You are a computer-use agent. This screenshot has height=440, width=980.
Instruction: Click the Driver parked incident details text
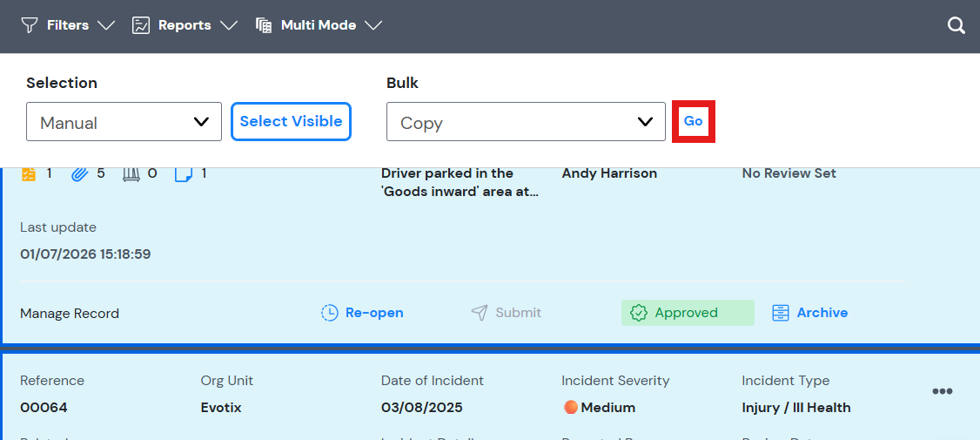pyautogui.click(x=460, y=183)
